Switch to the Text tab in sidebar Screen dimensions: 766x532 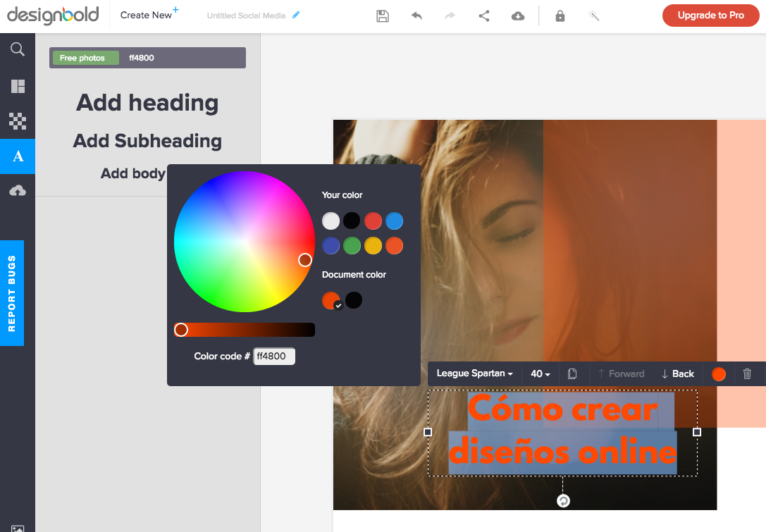click(x=18, y=156)
